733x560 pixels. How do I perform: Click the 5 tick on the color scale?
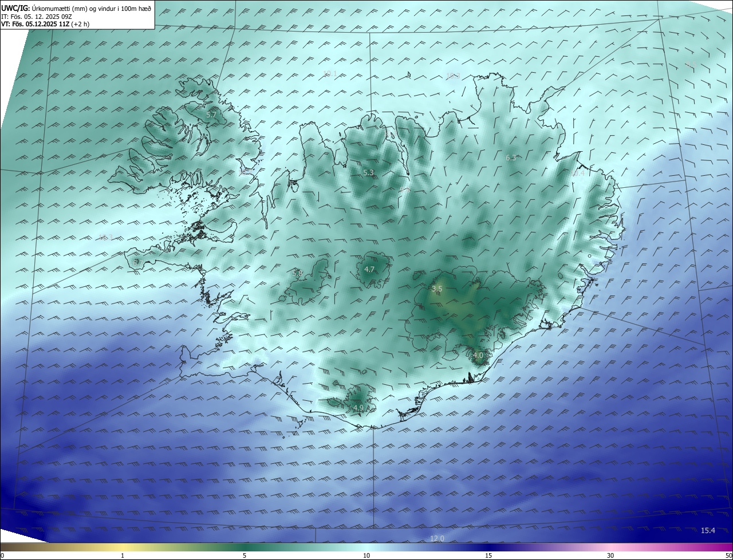pyautogui.click(x=245, y=555)
